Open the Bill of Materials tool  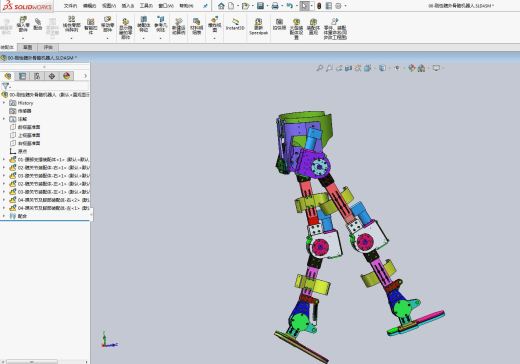tap(197, 26)
